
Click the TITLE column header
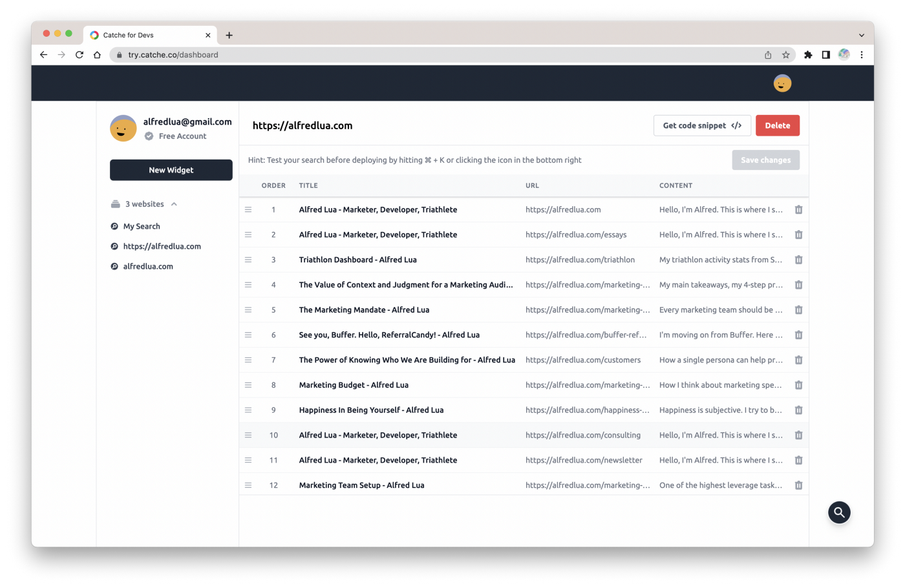pos(308,185)
